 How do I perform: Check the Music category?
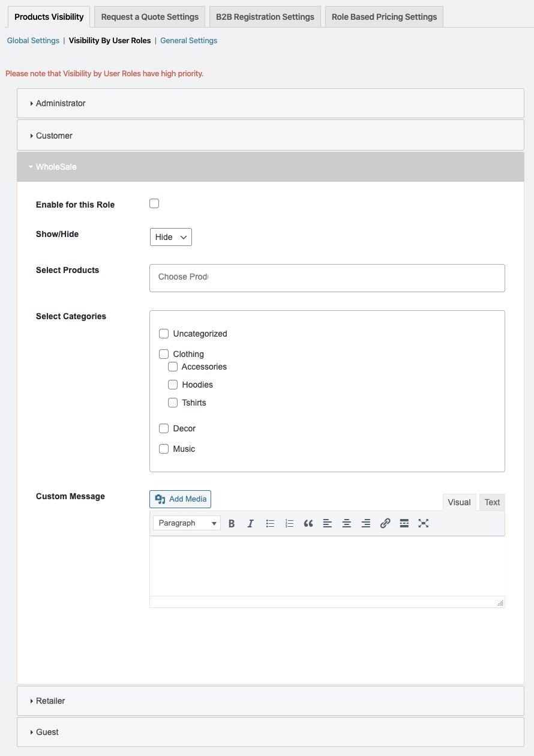click(x=164, y=449)
